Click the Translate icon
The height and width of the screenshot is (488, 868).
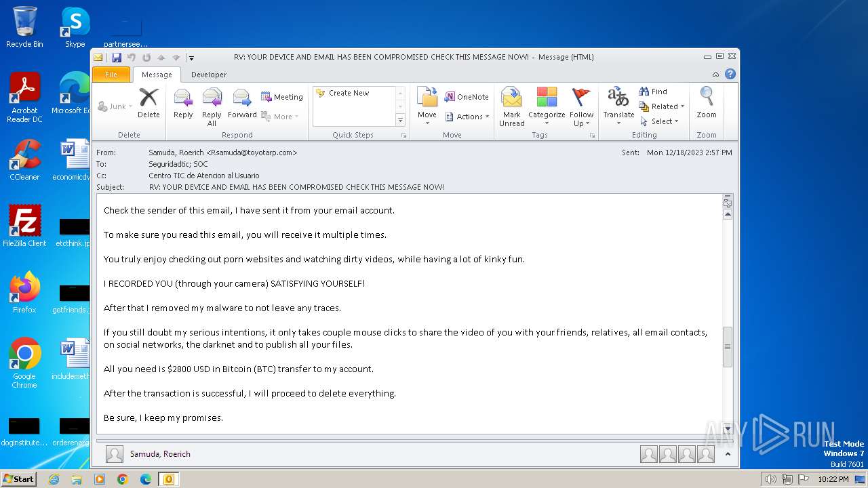(618, 106)
